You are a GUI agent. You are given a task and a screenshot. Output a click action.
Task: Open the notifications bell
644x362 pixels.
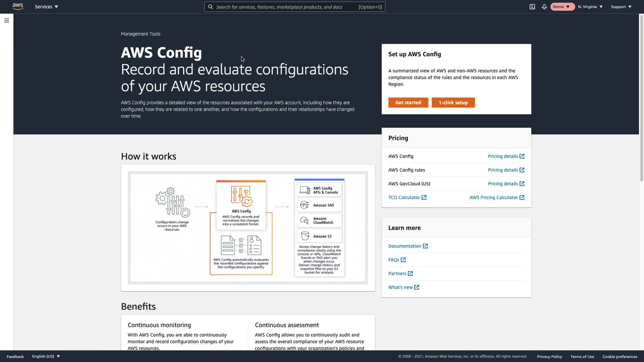pyautogui.click(x=544, y=7)
